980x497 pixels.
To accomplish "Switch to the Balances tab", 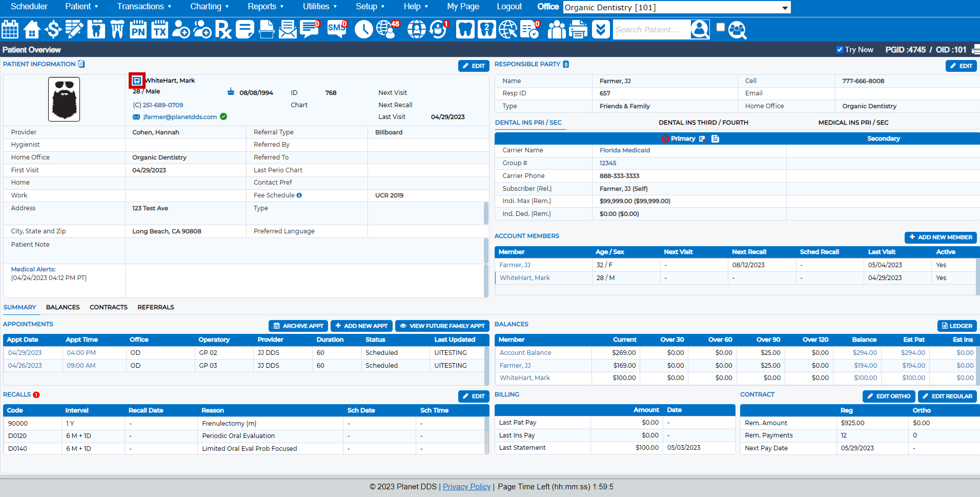I will coord(63,307).
